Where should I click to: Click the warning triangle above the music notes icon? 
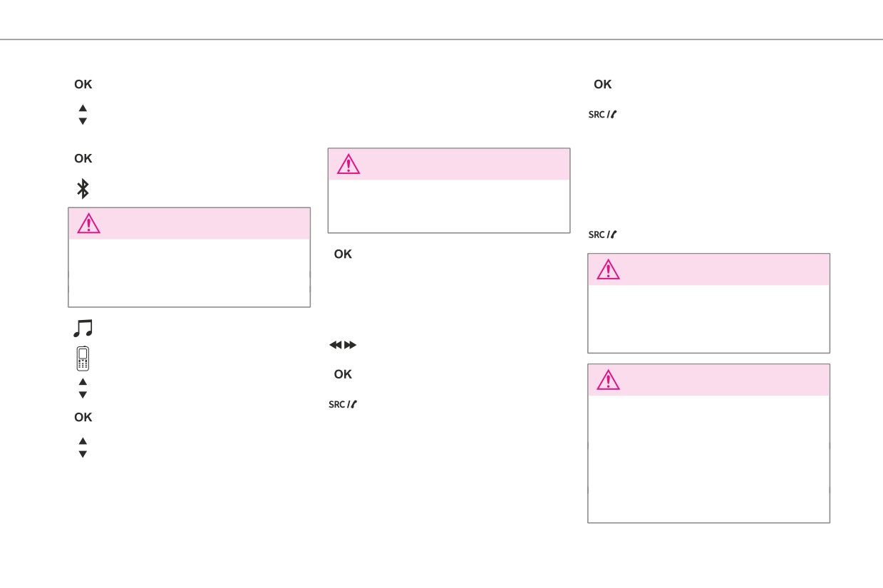88,224
